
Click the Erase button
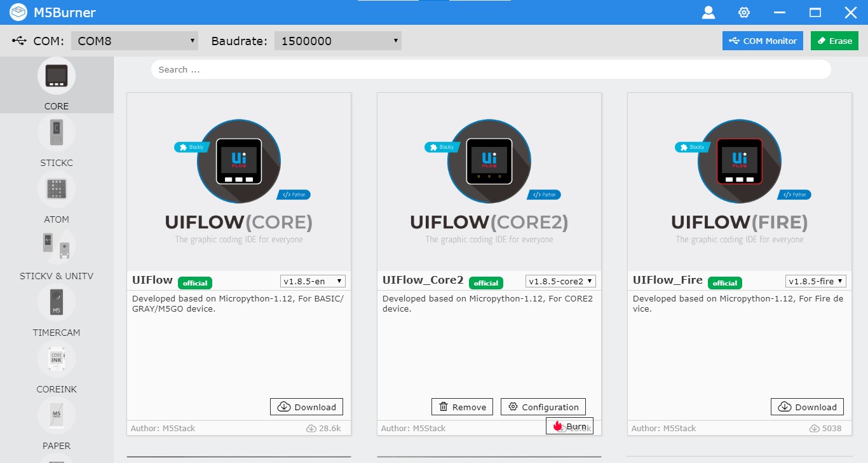coord(834,40)
